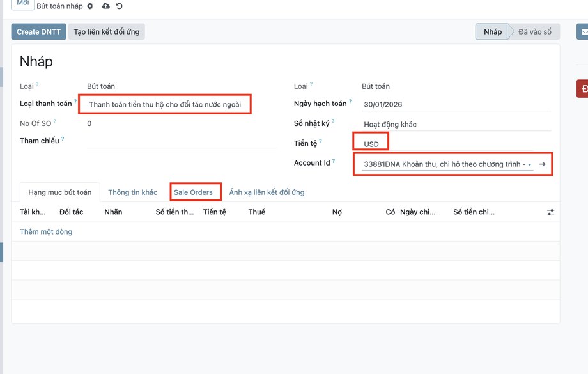Open column options adjust icon in table header
This screenshot has height=374, width=588.
550,212
